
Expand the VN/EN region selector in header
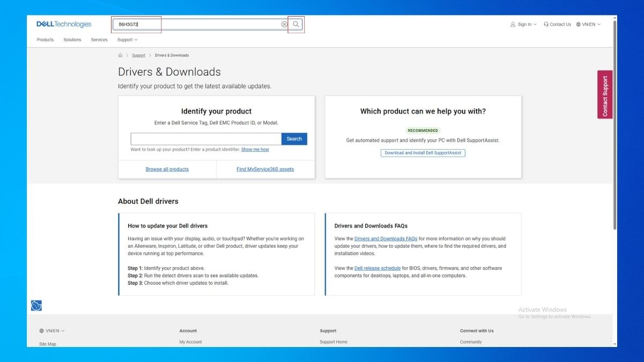[588, 24]
